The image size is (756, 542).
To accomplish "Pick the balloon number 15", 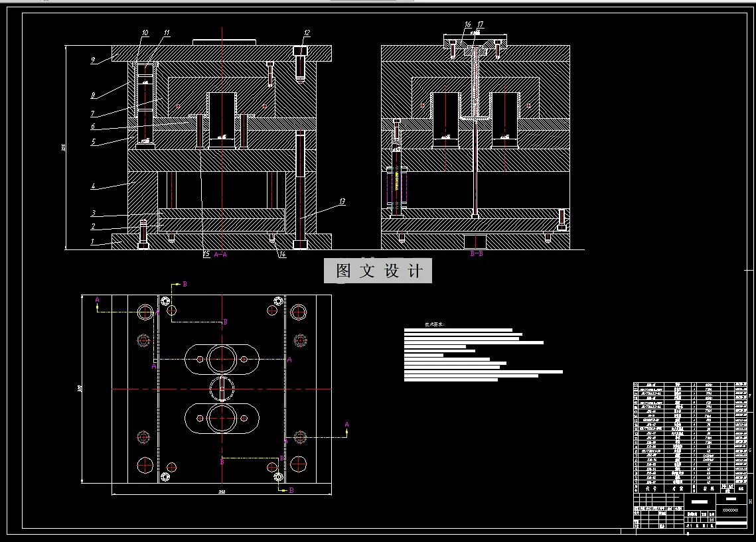I will tap(206, 254).
